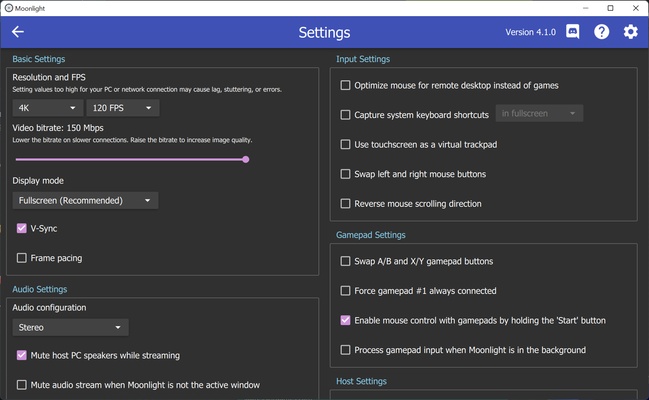This screenshot has height=400, width=649.
Task: Enable Frame pacing
Action: pos(22,258)
